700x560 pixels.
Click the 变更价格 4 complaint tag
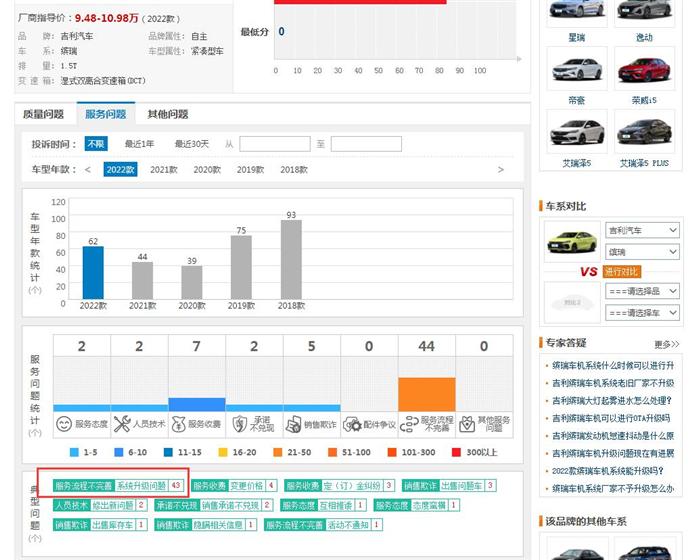click(x=234, y=485)
